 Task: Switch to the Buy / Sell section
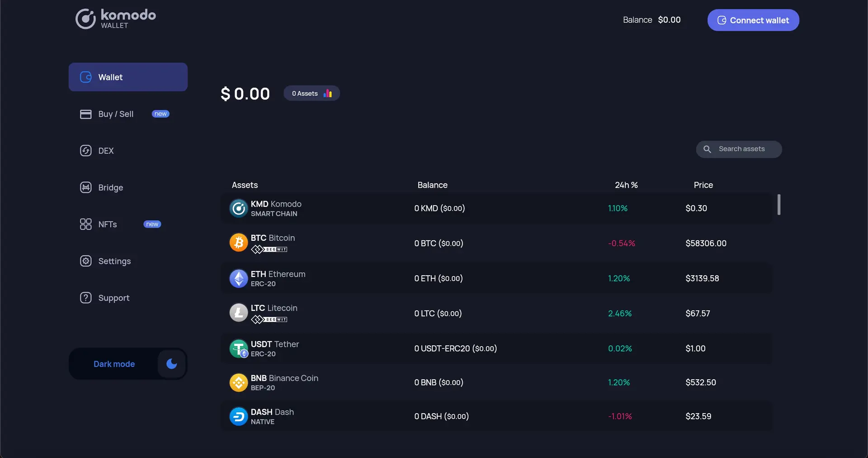[x=116, y=114]
